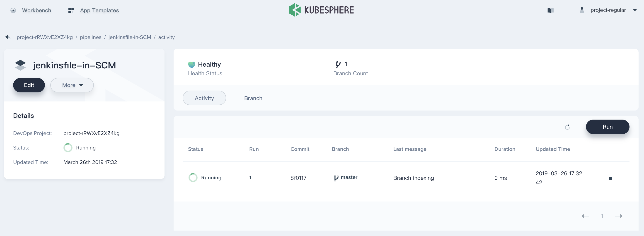Viewport: 644px width, 236px height.
Task: Open the documentation icon near the top right
Action: coord(550,10)
